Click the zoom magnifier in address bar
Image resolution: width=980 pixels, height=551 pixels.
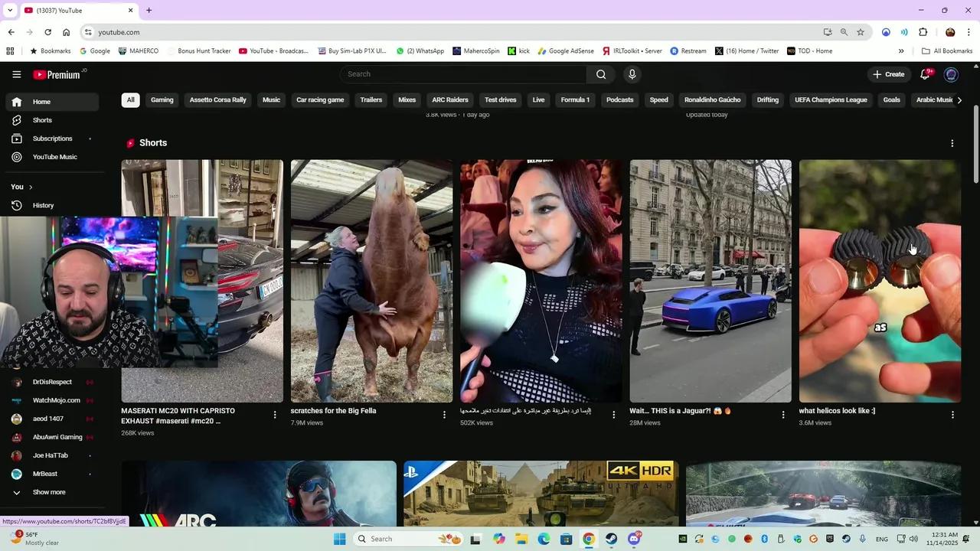click(844, 32)
